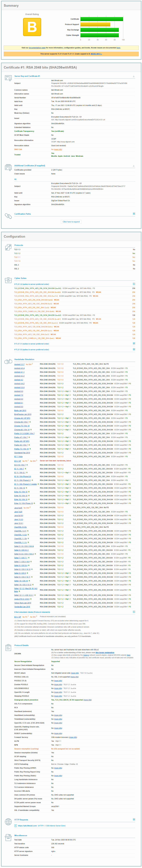Screen dimensions: 142x868
Task: Open GOLDENDOODLE more info link
Action: coord(58,688)
